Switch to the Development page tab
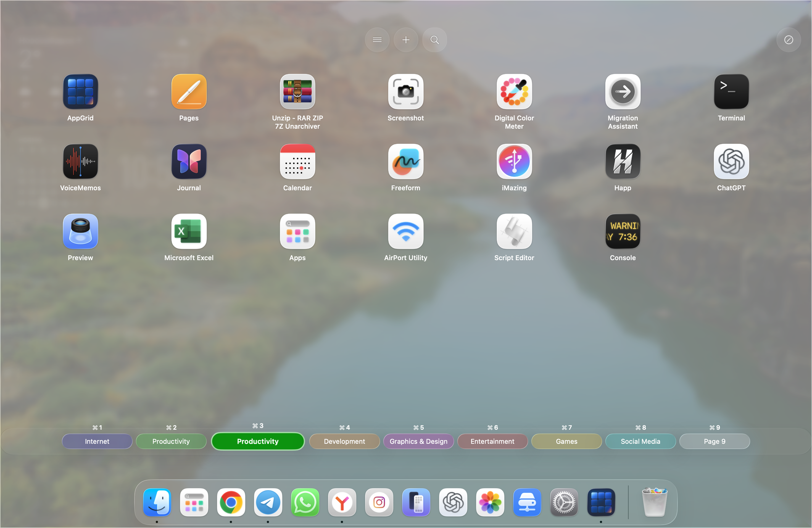The width and height of the screenshot is (812, 528). tap(344, 441)
